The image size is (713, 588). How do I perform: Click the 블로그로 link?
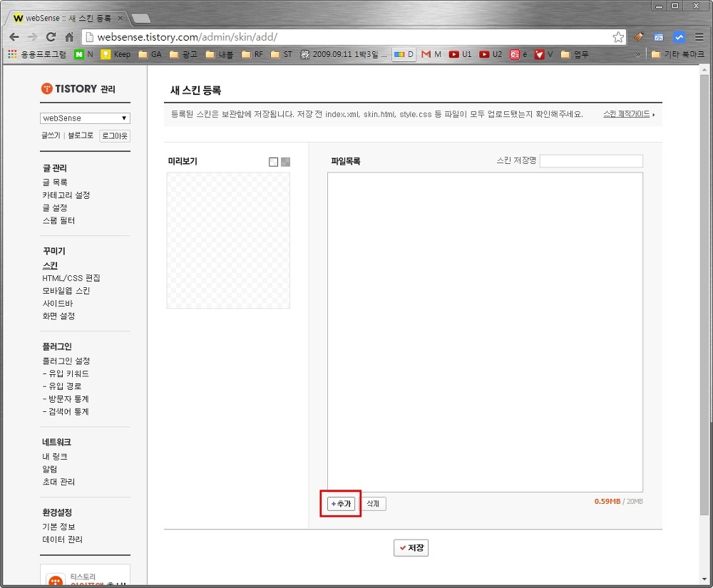pos(81,135)
